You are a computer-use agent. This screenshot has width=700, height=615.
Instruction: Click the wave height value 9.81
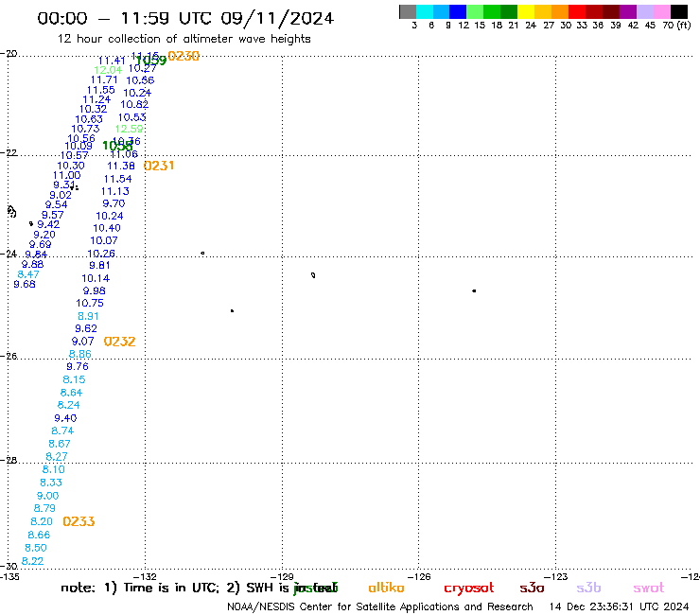click(x=99, y=265)
